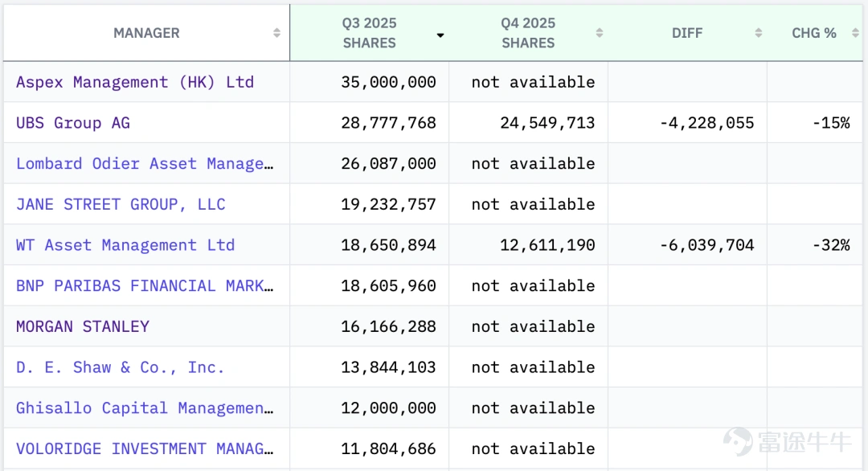Screen dimensions: 868x471
Task: Select Q3 shares value 19,232,757
Action: [389, 205]
